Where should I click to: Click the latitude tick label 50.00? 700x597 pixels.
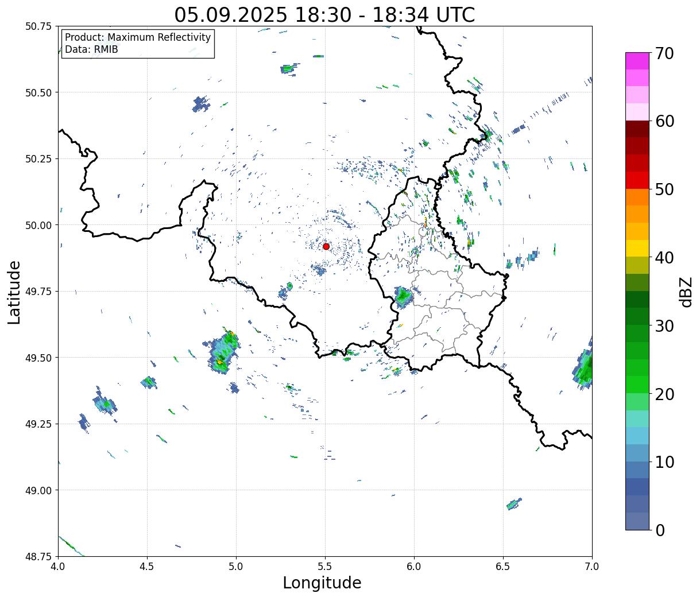(38, 225)
